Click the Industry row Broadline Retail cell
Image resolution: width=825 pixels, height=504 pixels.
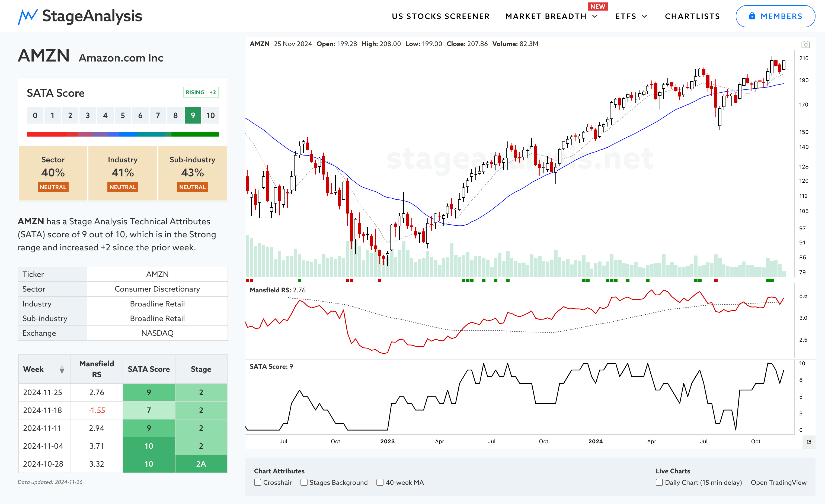tap(157, 304)
